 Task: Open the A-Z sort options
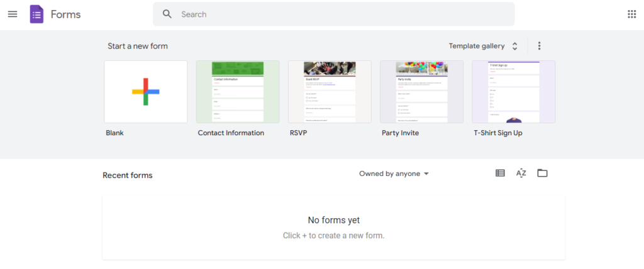(x=521, y=173)
